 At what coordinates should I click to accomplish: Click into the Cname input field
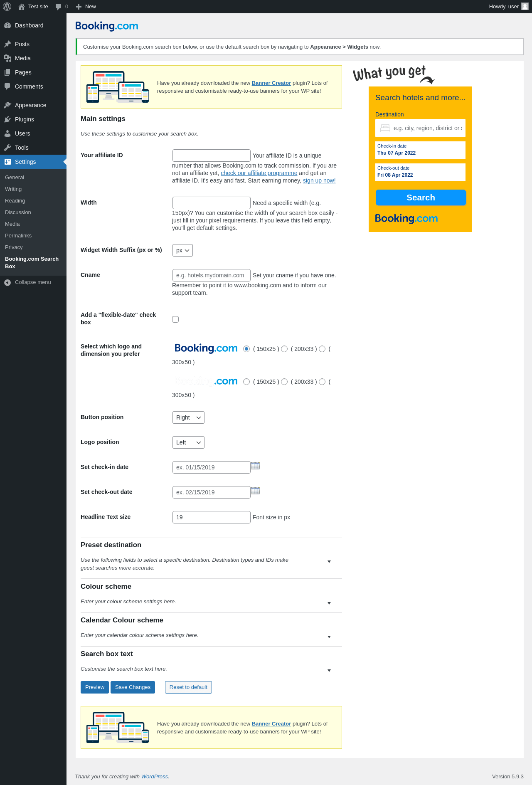[212, 275]
